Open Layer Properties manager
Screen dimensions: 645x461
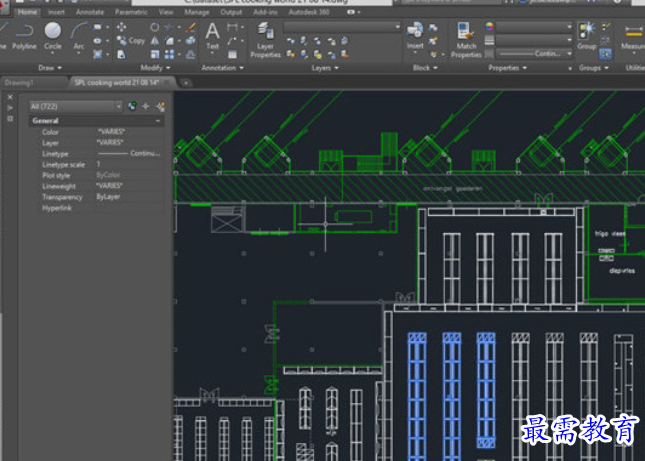pyautogui.click(x=265, y=40)
